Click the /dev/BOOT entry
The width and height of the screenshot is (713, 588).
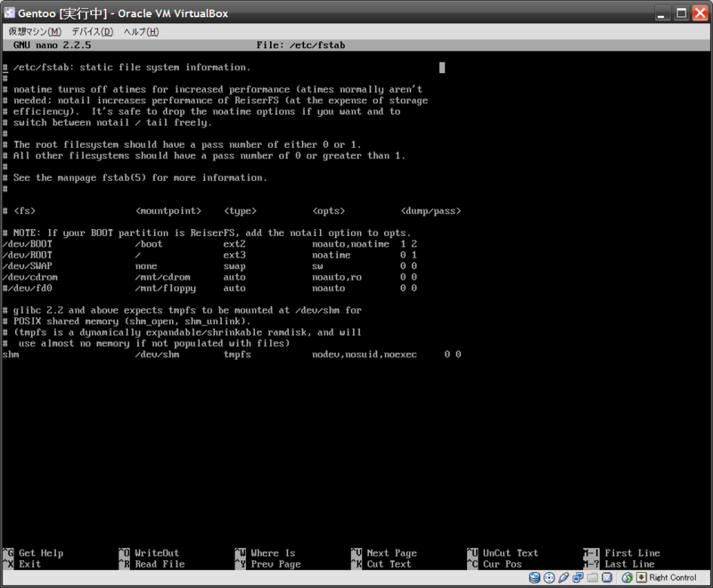tap(28, 244)
